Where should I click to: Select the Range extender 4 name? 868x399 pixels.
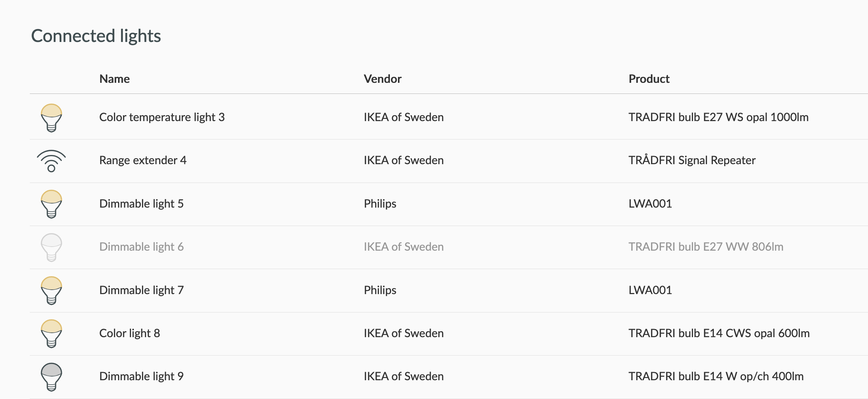143,160
